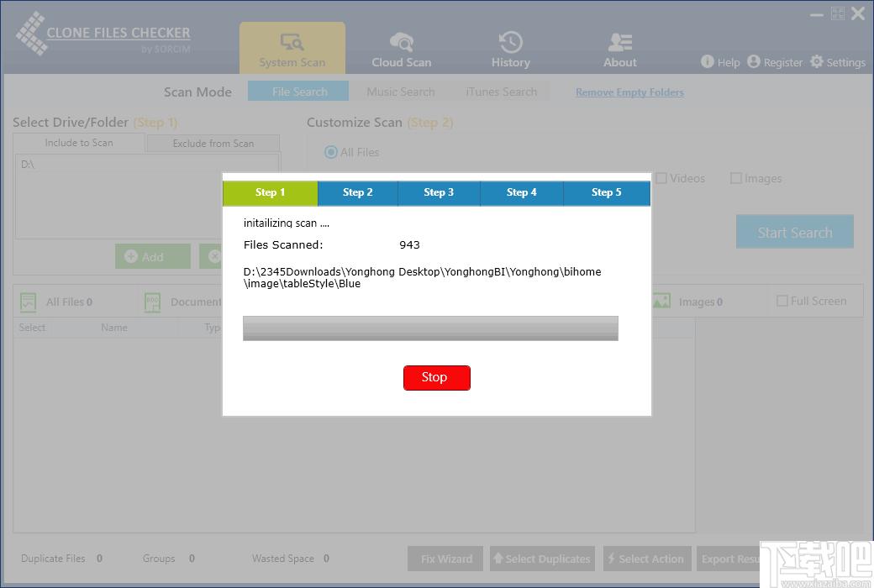Switch to Include to Scan tab
The image size is (874, 588).
click(79, 143)
